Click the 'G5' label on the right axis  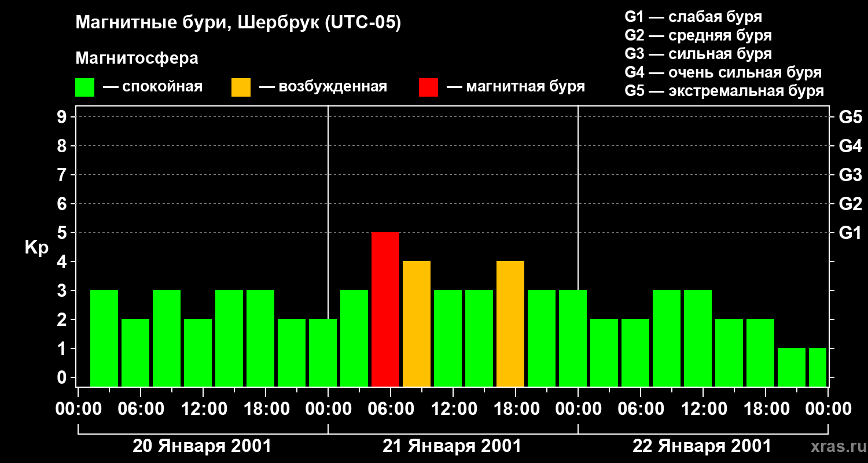pos(850,117)
